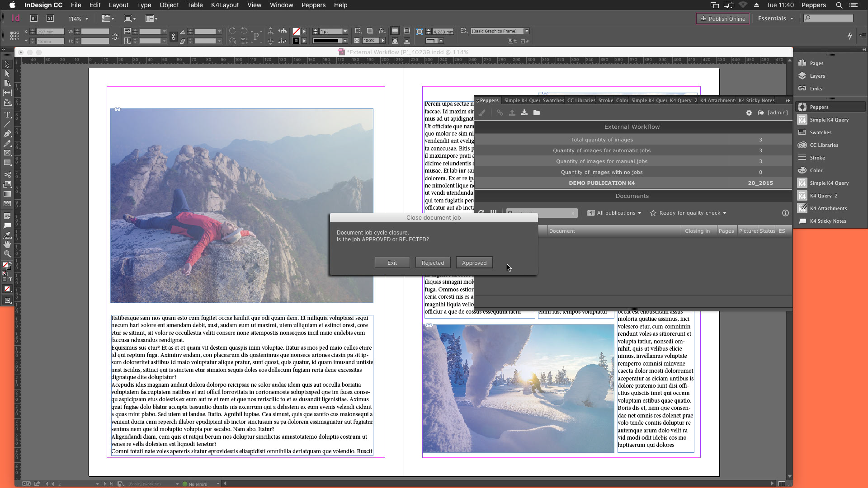Toggle the reference point locator grid
The height and width of the screenshot is (488, 868).
point(14,36)
